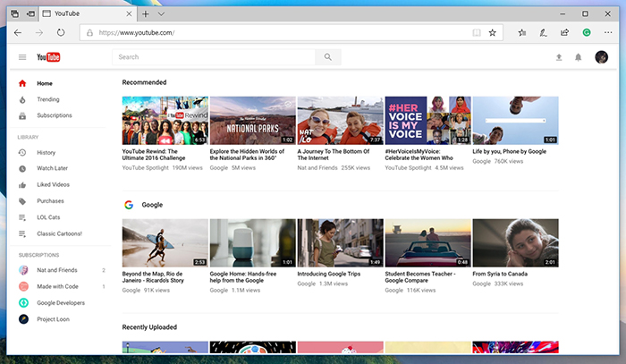Click the search magnifier button

[x=328, y=57]
